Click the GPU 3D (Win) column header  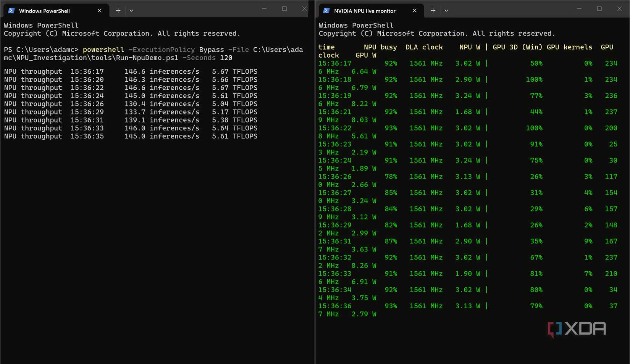coord(517,47)
